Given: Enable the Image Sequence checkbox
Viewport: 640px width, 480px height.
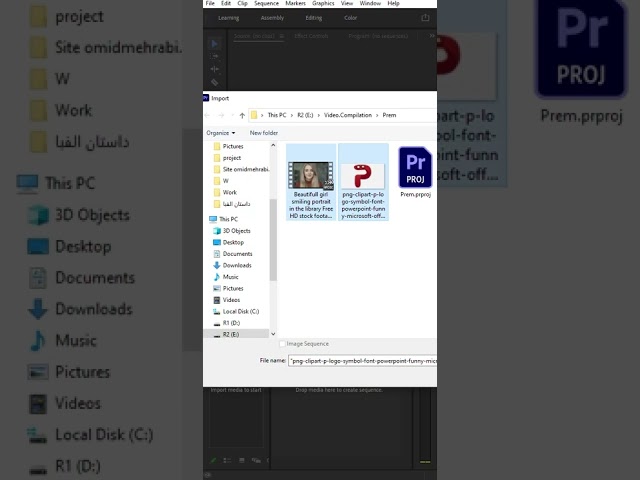Looking at the screenshot, I should click(282, 344).
